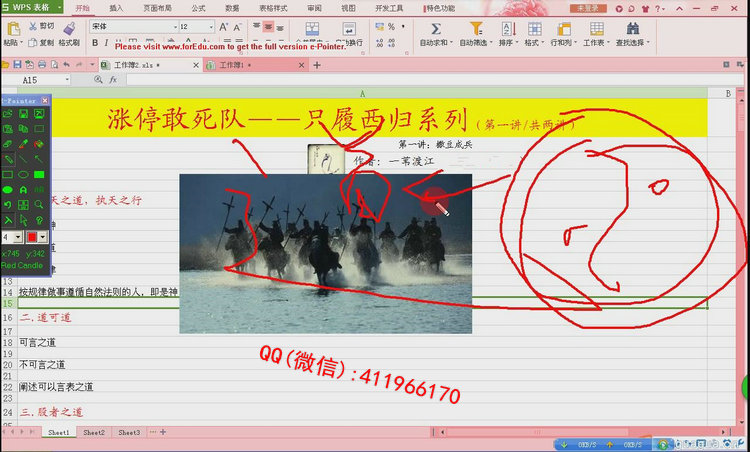Expand the Format (格式) dropdown

542,43
